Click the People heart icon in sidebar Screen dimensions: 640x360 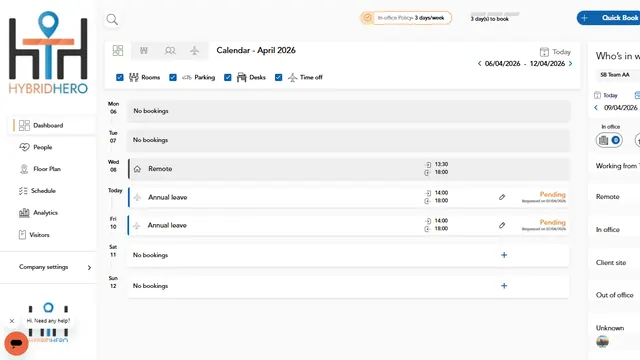[x=24, y=147]
